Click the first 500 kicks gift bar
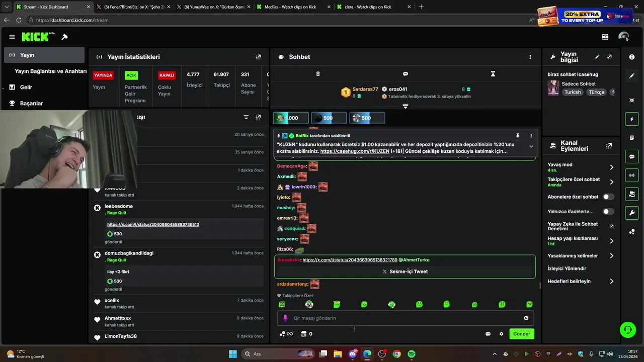This screenshot has width=644, height=362. pyautogui.click(x=329, y=118)
